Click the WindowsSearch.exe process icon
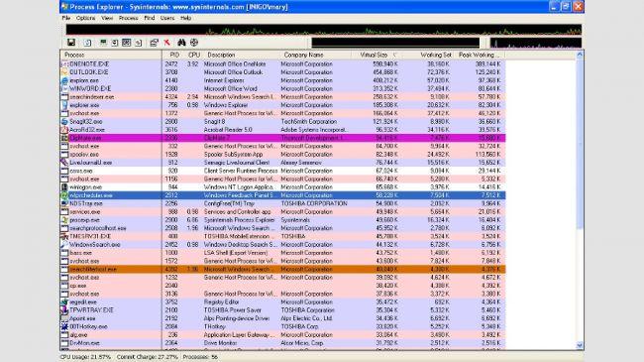 click(x=64, y=245)
